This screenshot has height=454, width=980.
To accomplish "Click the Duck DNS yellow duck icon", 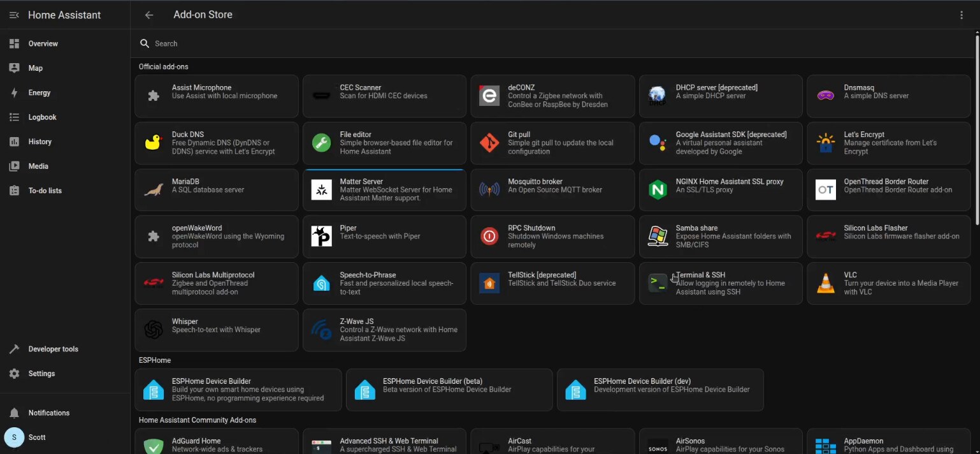I will [153, 143].
